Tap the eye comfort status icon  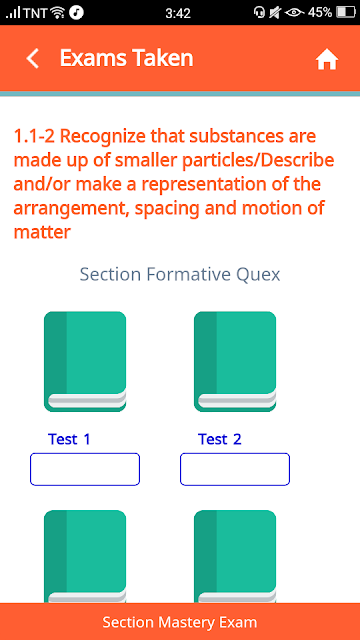(295, 13)
